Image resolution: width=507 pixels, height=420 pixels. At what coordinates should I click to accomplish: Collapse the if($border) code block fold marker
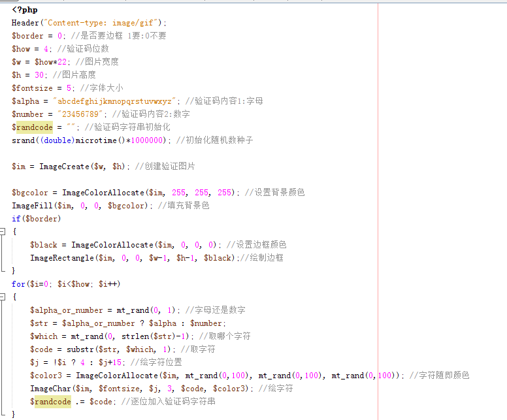coord(2,231)
